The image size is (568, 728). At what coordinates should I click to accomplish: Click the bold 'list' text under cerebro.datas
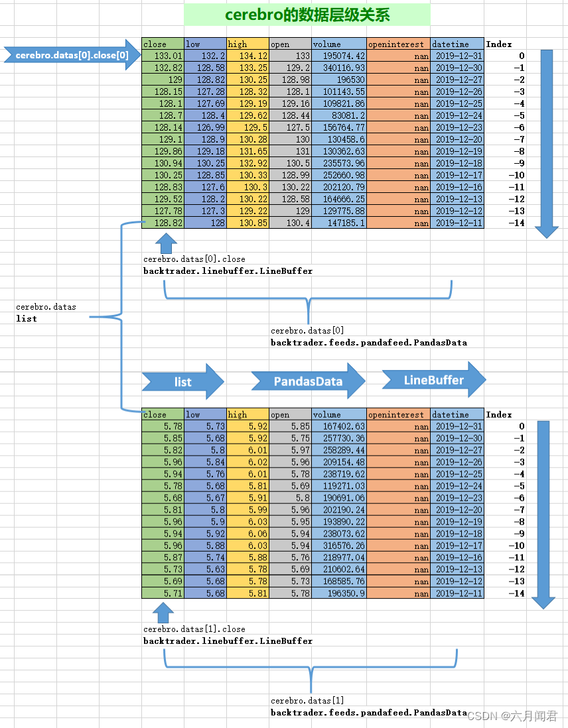click(x=27, y=318)
